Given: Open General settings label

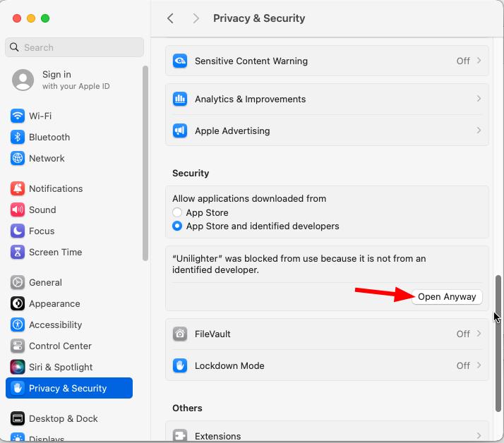Looking at the screenshot, I should (45, 282).
